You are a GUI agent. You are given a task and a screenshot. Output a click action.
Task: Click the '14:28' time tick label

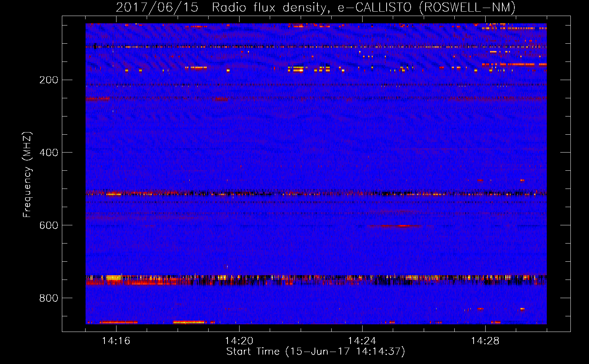pyautogui.click(x=485, y=341)
